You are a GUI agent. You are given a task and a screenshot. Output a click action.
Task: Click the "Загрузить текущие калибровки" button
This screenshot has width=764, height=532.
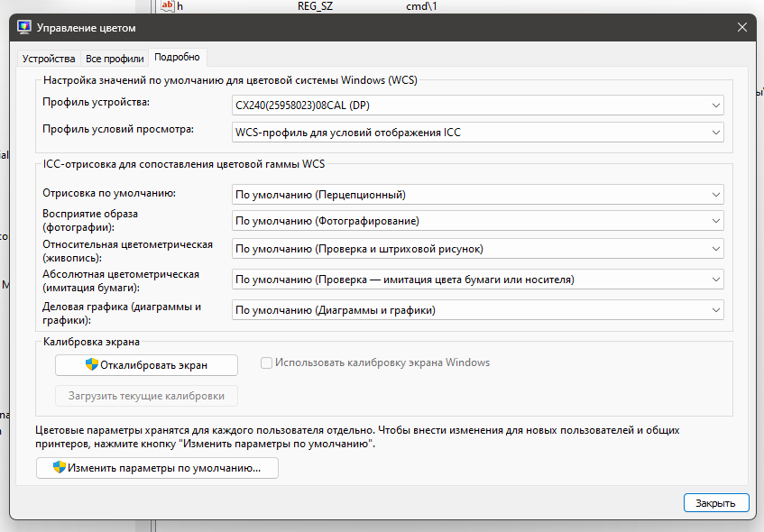click(x=147, y=395)
